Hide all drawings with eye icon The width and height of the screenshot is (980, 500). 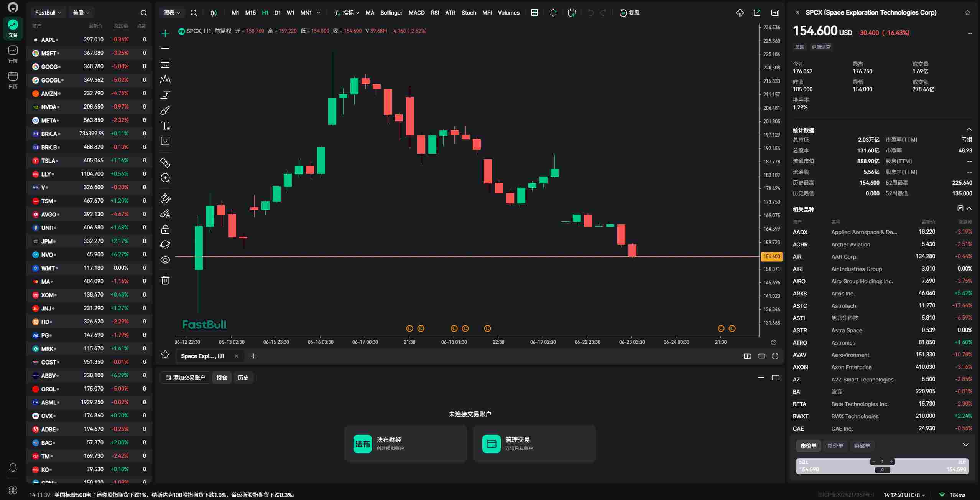click(165, 260)
